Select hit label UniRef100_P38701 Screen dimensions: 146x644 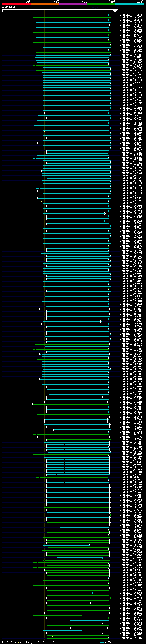click(131, 590)
